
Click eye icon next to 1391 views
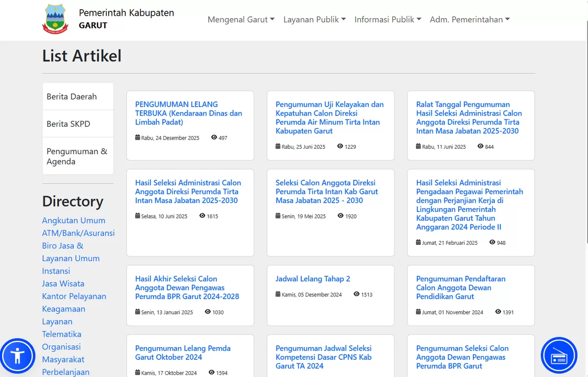[498, 312]
